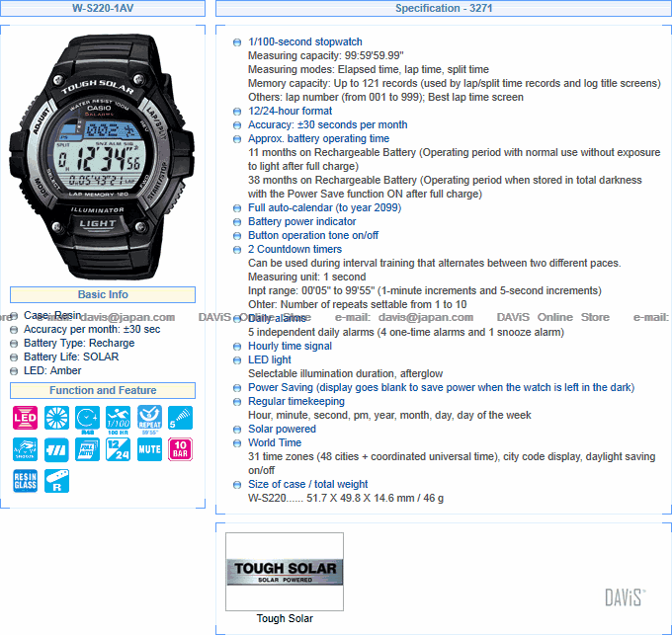Image resolution: width=672 pixels, height=635 pixels.
Task: Click the Casio W-S220 watch product image
Action: click(x=102, y=156)
